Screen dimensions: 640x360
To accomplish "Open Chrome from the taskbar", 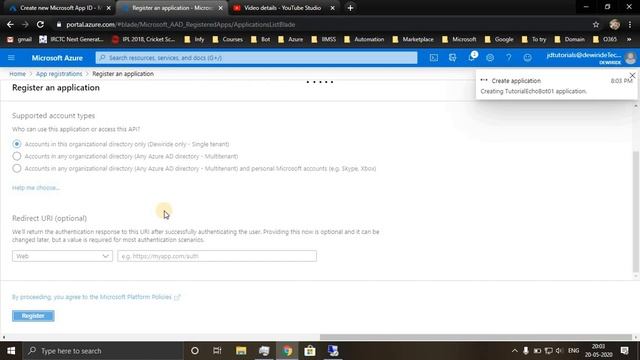I will pyautogui.click(x=287, y=351).
